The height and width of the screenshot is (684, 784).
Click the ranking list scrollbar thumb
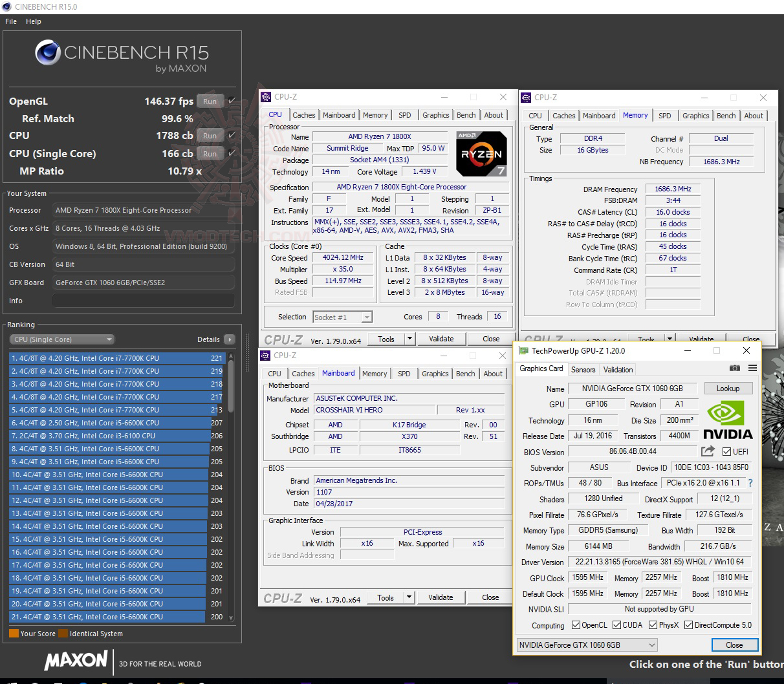tap(231, 387)
